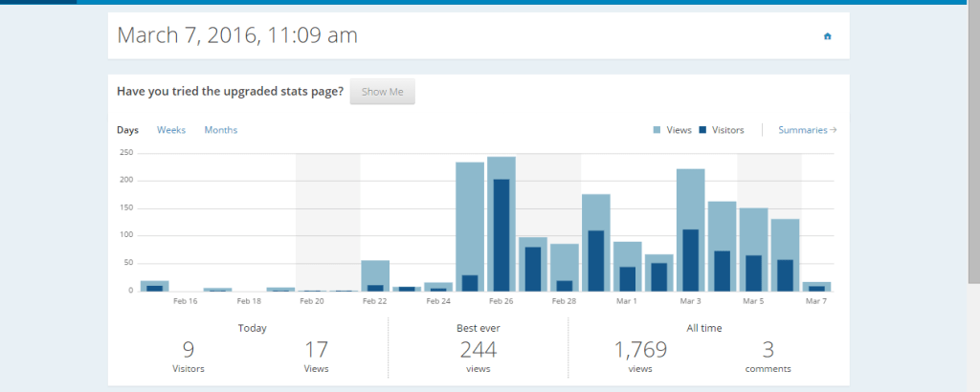Switch to the Weeks view tab
This screenshot has height=392, width=980.
(171, 130)
